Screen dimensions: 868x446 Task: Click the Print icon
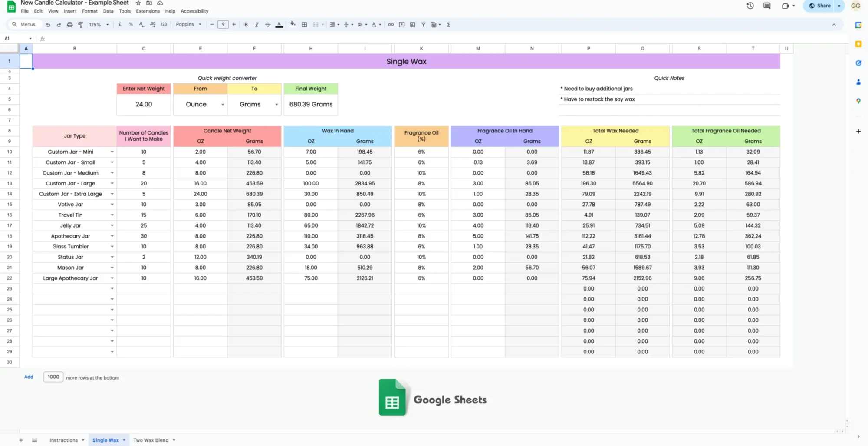point(69,25)
